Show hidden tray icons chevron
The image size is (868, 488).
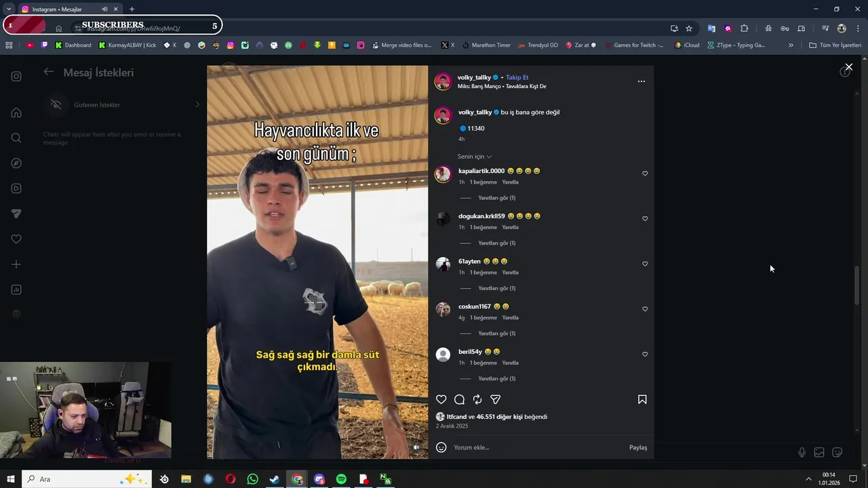(808, 479)
